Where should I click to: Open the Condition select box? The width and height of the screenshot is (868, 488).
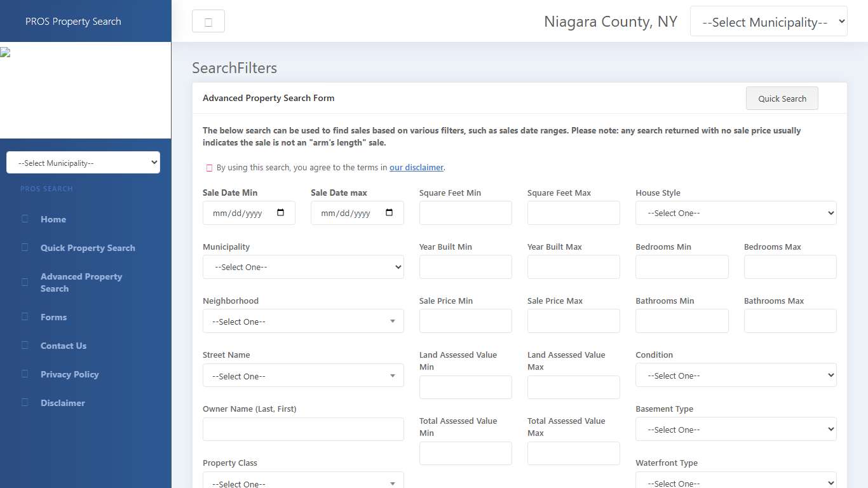pos(735,375)
